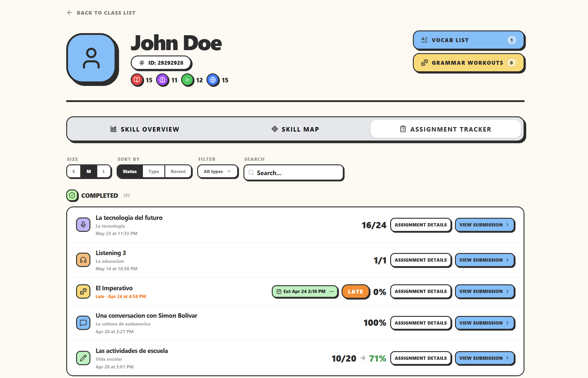Click the Ext Apr 24 2:10 PM badge
Screen dimensions: 588x378
(305, 291)
